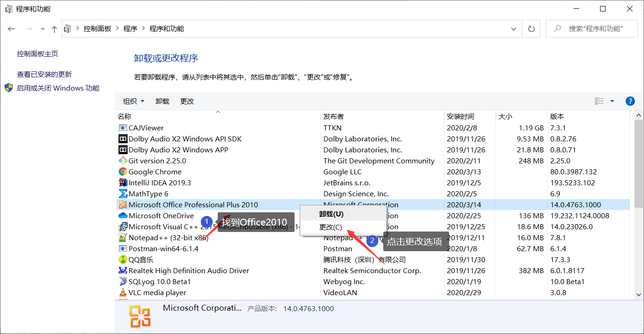Image resolution: width=644 pixels, height=334 pixels.
Task: Click the MathType 6 sigma icon
Action: click(x=123, y=194)
